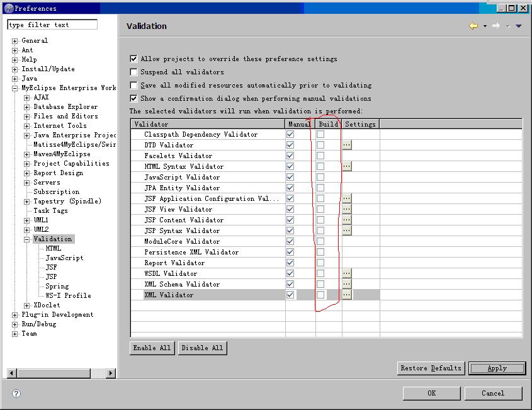Collapse the Validation tree node
This screenshot has height=410, width=532.
tap(27, 239)
